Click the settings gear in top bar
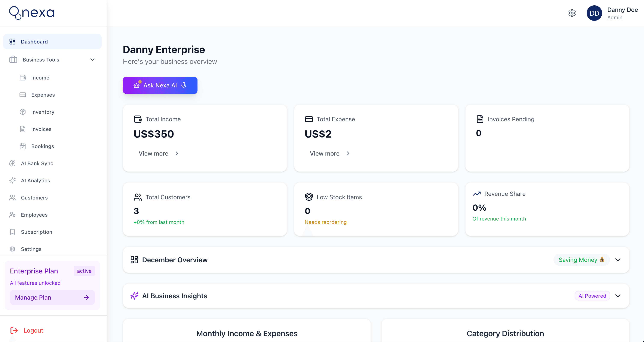 coord(572,13)
